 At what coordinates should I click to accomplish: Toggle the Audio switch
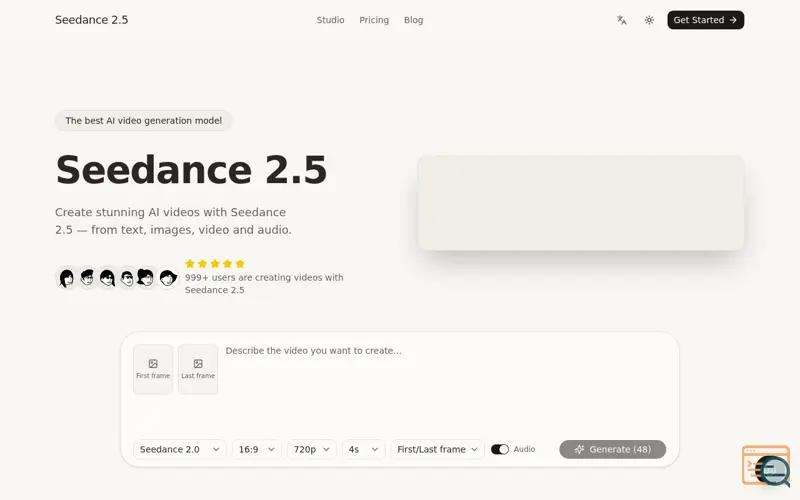(499, 449)
